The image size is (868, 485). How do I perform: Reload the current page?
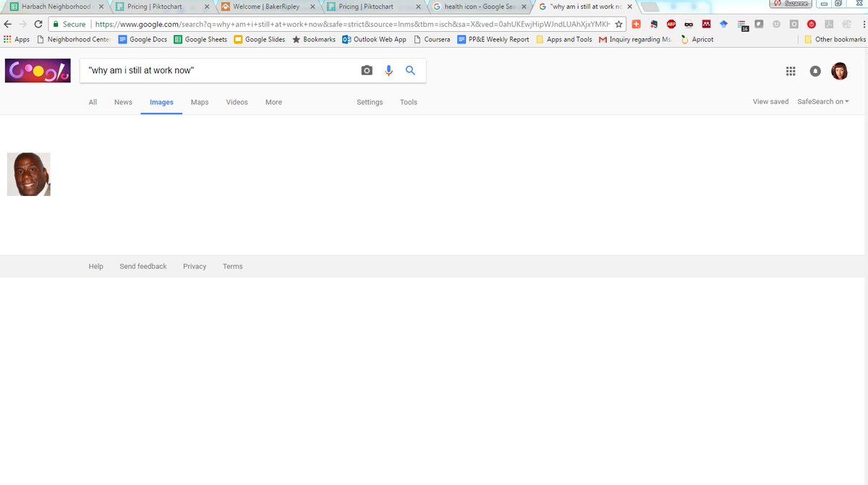click(38, 24)
